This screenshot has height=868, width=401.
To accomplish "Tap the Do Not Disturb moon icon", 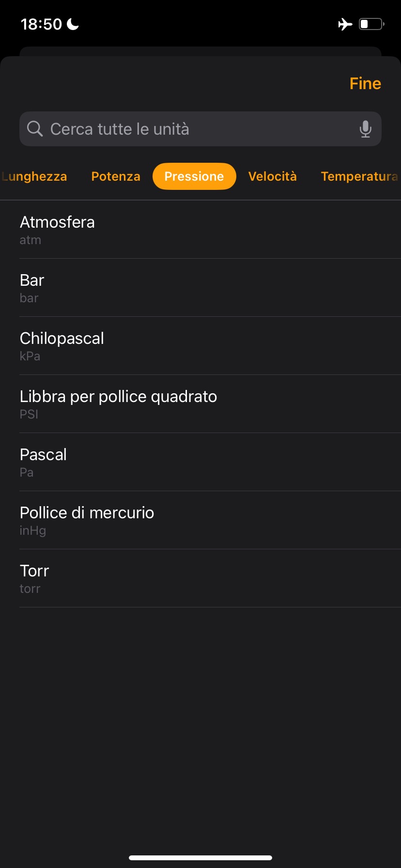I will coord(73,24).
